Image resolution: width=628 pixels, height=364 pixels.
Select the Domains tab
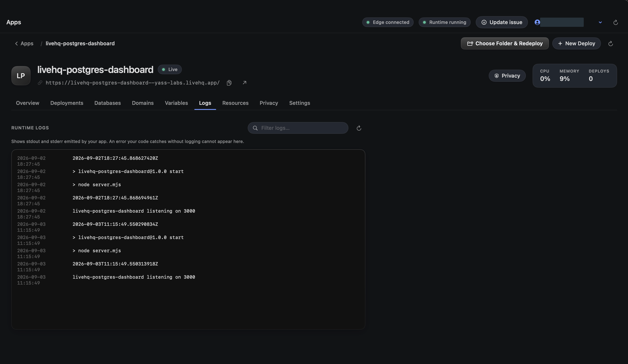(143, 103)
